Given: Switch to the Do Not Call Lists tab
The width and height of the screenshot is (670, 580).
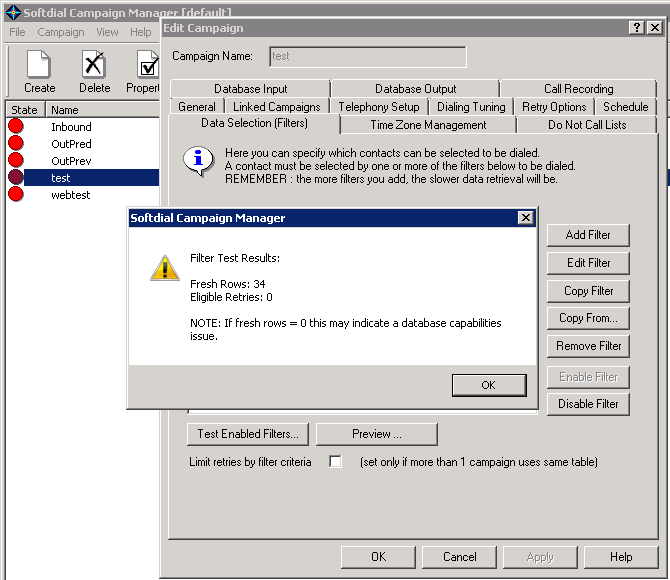Looking at the screenshot, I should click(587, 125).
